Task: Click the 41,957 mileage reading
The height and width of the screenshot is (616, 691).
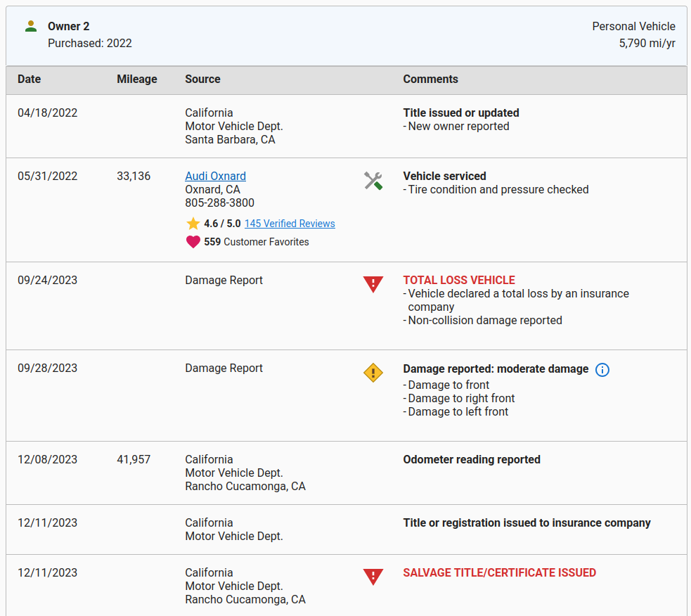Action: (134, 459)
